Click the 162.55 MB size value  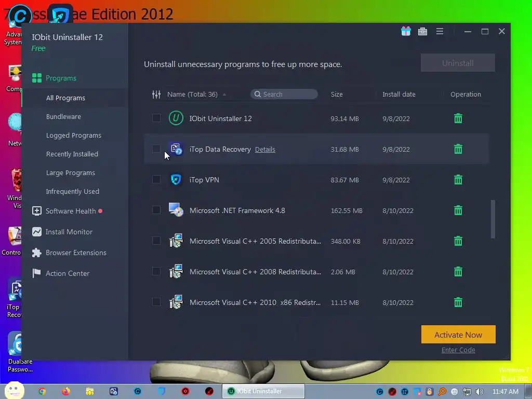coord(347,211)
